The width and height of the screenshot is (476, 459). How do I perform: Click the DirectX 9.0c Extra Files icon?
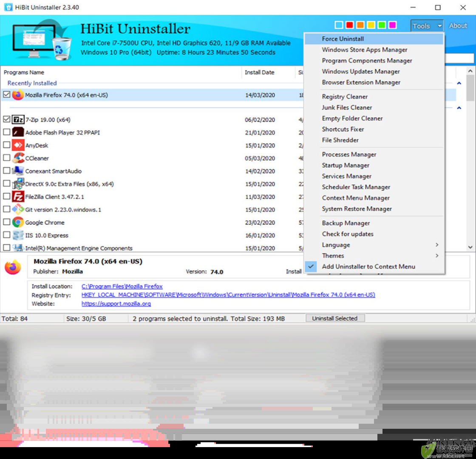[x=18, y=184]
